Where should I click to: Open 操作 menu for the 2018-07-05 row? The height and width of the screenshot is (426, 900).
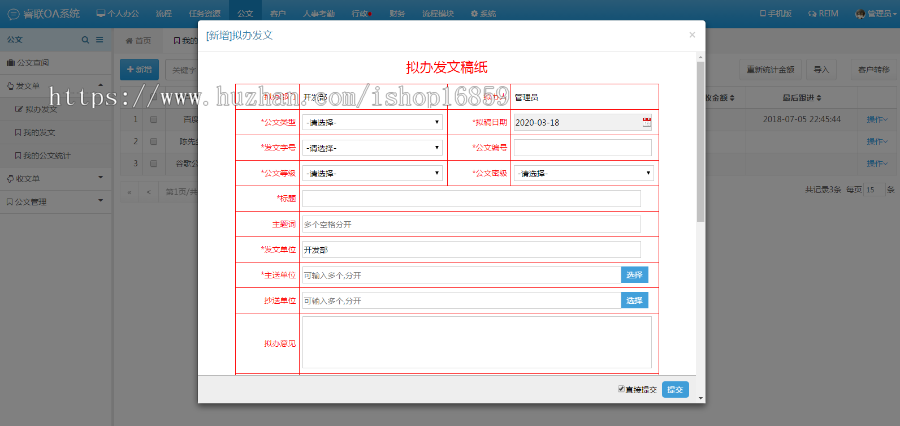877,119
